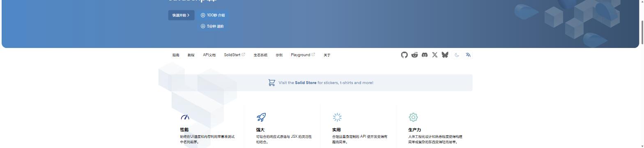
Task: Open the 生态系统 nav item
Action: tap(260, 55)
